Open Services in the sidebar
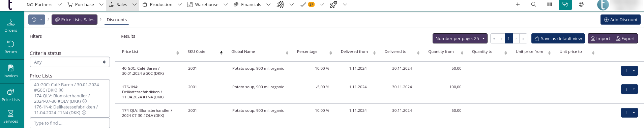Screen dimensions: 644x128 11,117
